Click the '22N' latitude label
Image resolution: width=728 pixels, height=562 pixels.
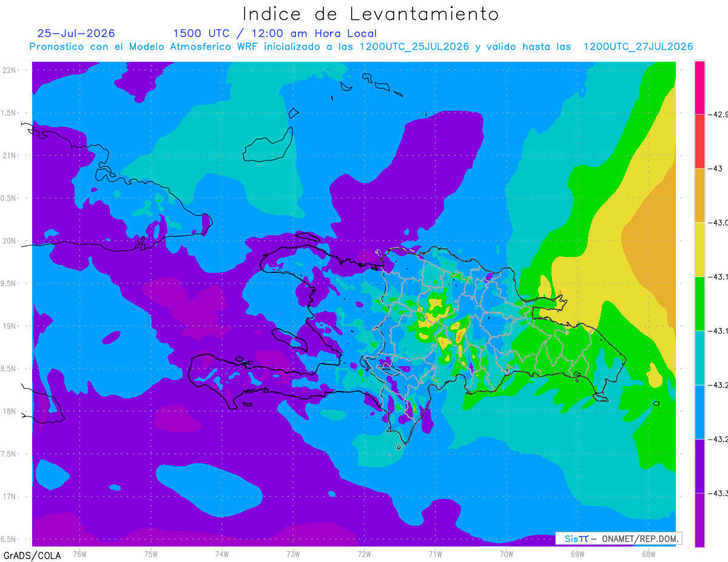[9, 70]
